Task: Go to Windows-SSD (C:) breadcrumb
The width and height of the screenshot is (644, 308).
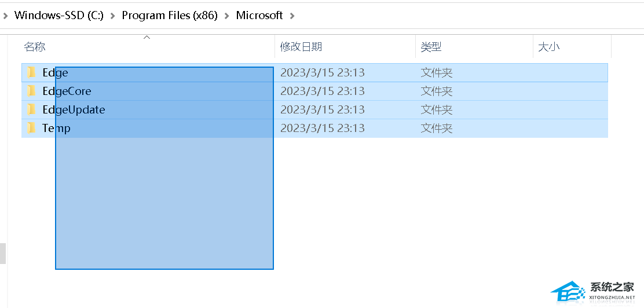Action: click(x=58, y=16)
